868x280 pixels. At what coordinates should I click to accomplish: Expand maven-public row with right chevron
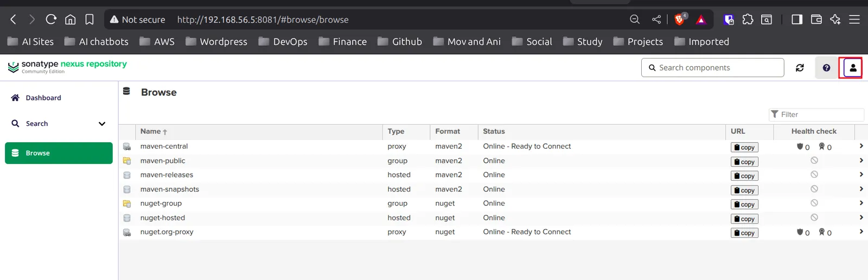[861, 161]
